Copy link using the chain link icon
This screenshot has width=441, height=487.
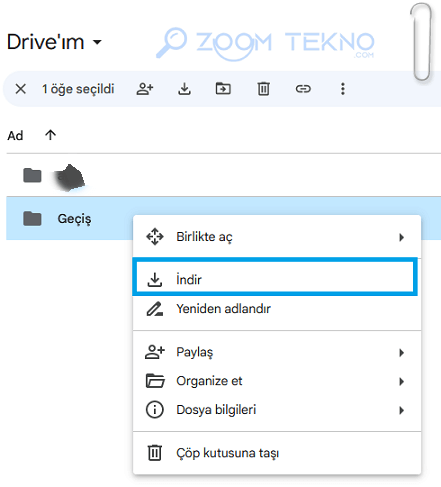(303, 89)
